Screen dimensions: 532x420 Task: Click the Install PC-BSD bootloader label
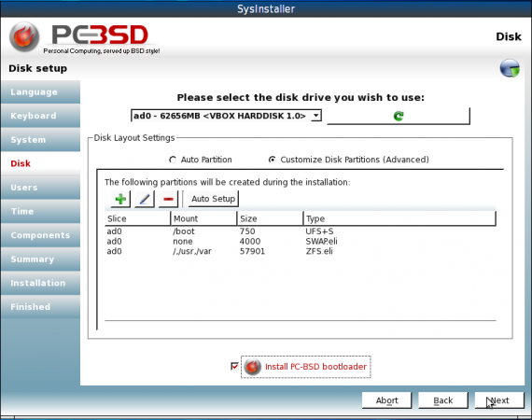click(x=315, y=367)
